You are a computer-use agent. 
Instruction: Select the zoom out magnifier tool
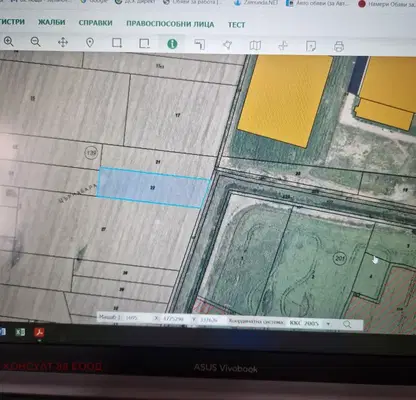(x=36, y=42)
